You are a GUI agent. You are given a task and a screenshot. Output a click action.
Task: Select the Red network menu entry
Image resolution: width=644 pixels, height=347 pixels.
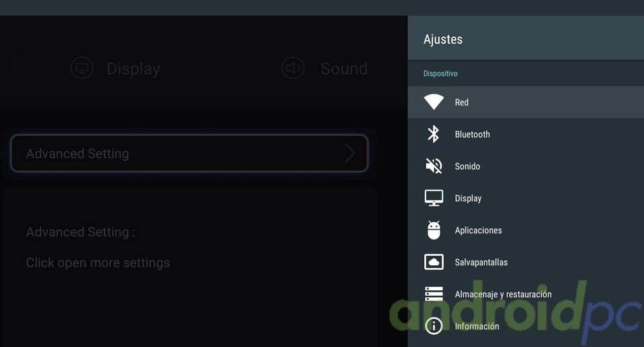462,103
